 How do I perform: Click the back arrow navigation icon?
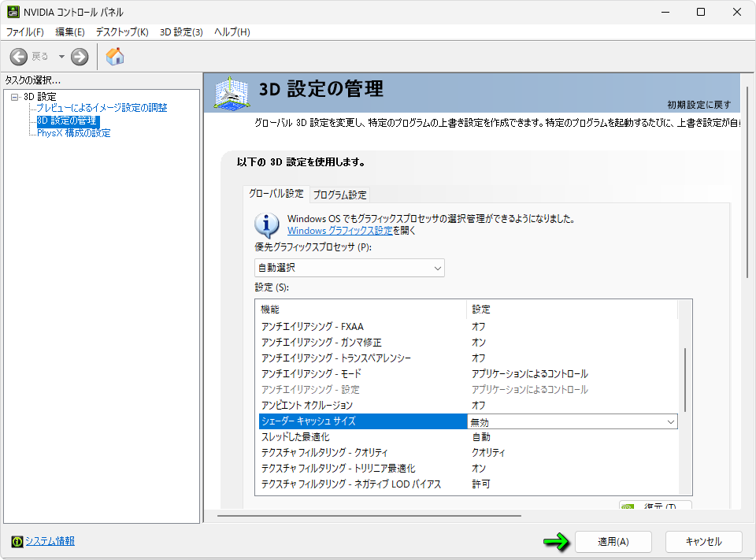[x=19, y=57]
